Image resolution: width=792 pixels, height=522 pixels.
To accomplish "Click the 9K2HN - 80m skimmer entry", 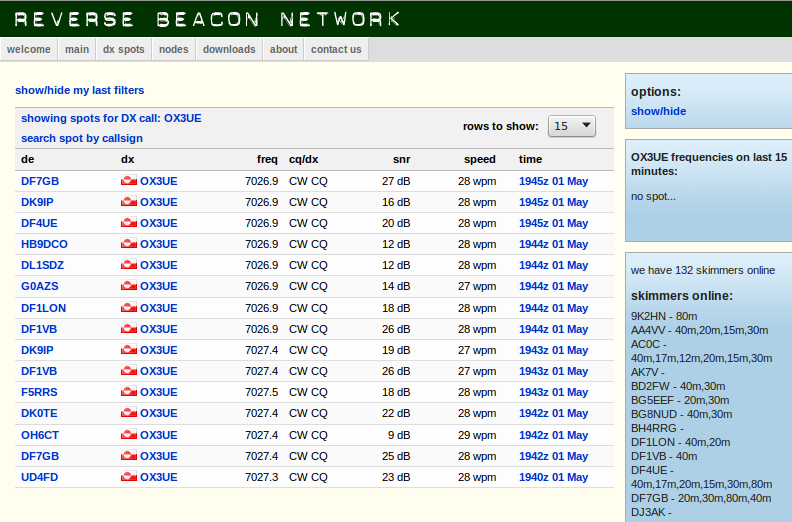I will [664, 316].
